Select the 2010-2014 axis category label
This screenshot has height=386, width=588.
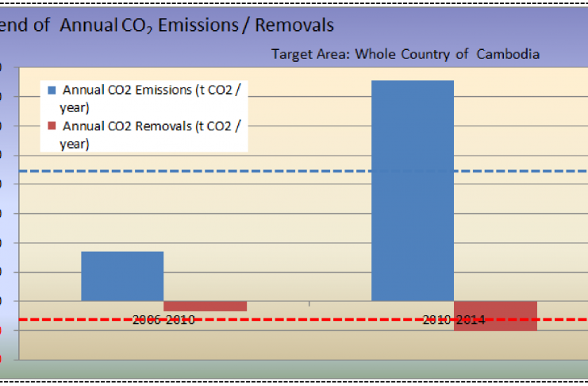[454, 319]
